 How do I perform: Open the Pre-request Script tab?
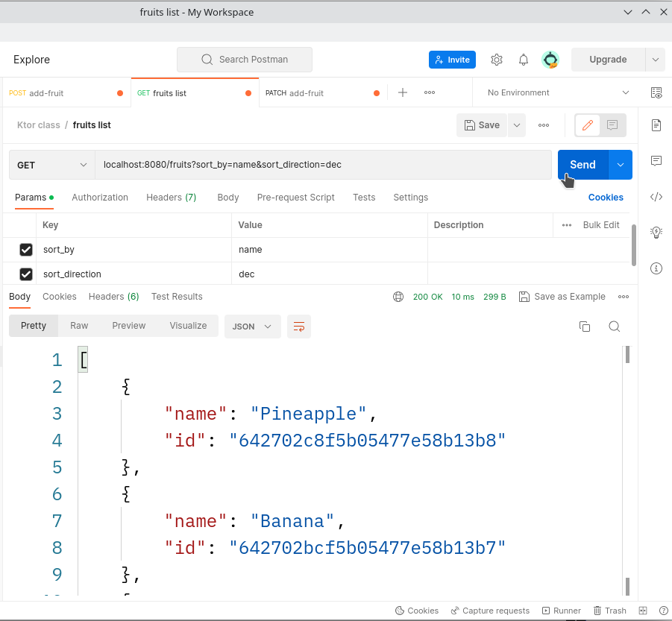295,198
